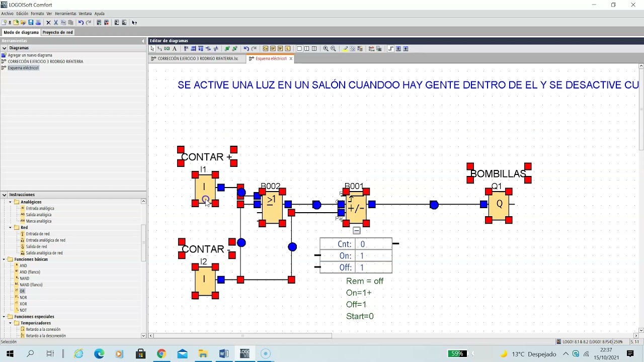The height and width of the screenshot is (362, 644).
Task: Select the text tool (A) in editor toolbar
Action: pyautogui.click(x=175, y=49)
